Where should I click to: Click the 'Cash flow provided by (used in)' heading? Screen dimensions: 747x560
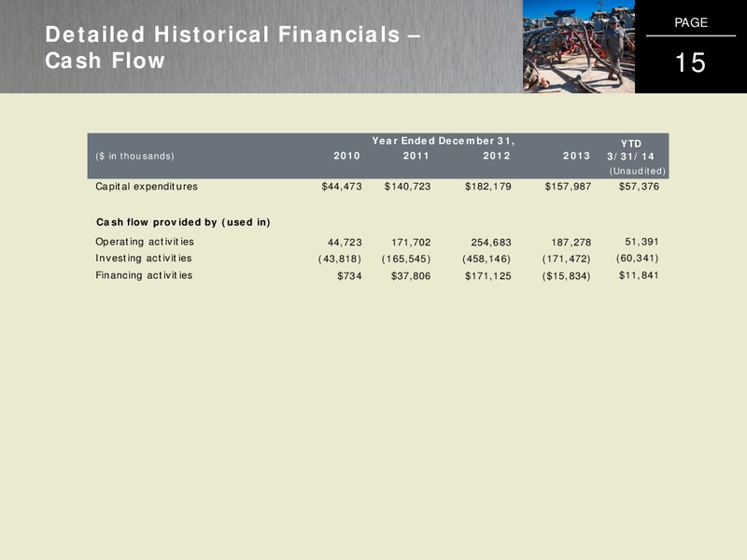click(183, 222)
